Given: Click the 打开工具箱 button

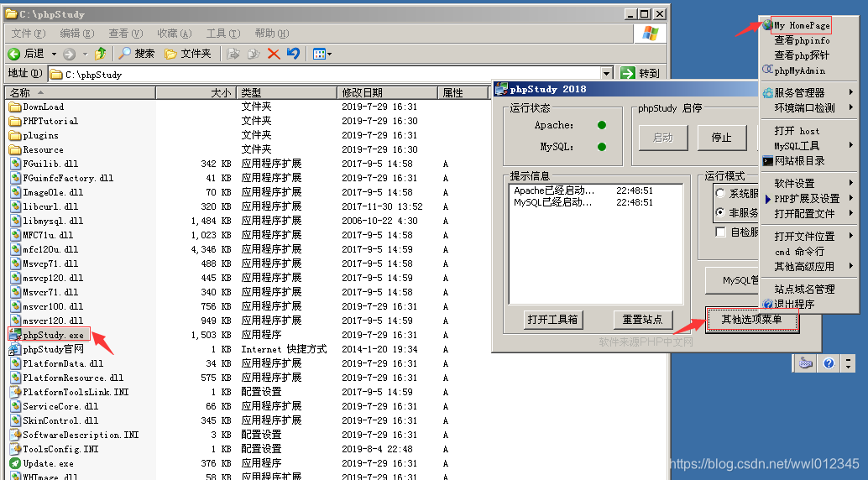Looking at the screenshot, I should coord(553,320).
